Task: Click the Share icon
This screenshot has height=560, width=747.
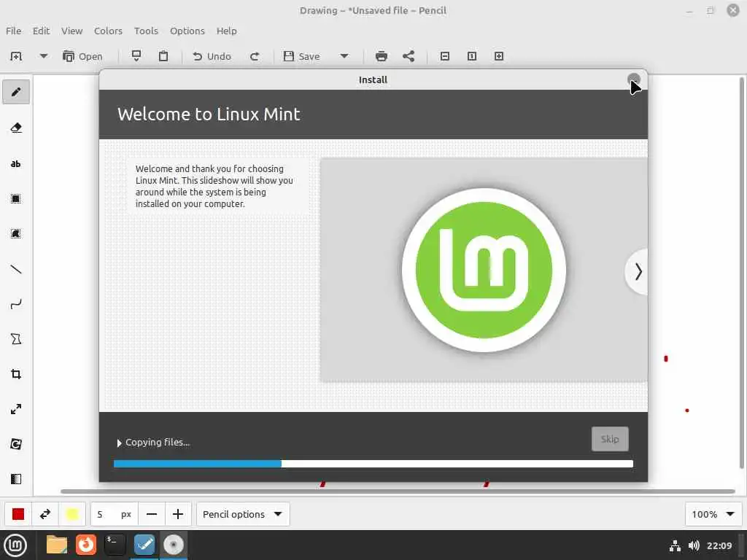Action: pyautogui.click(x=409, y=56)
